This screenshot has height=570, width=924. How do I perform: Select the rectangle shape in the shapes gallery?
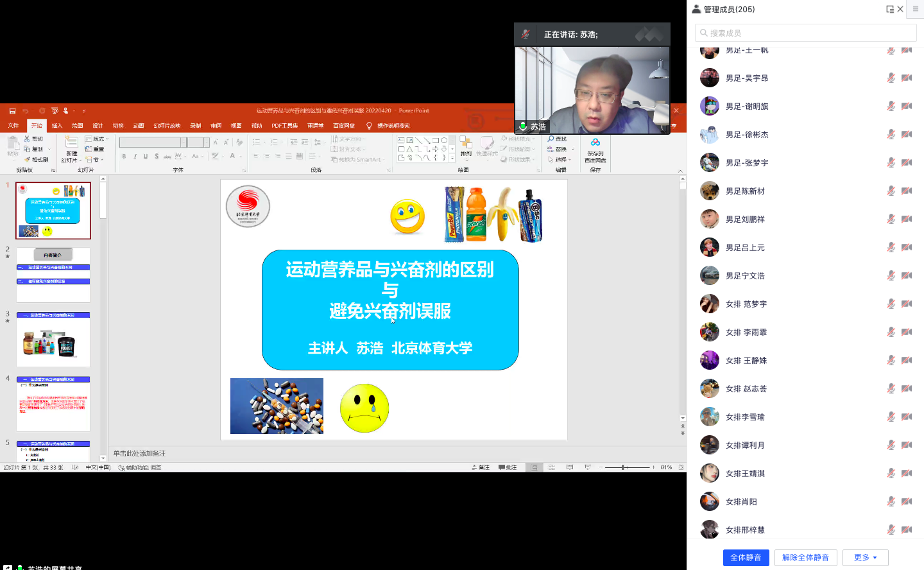coord(436,140)
